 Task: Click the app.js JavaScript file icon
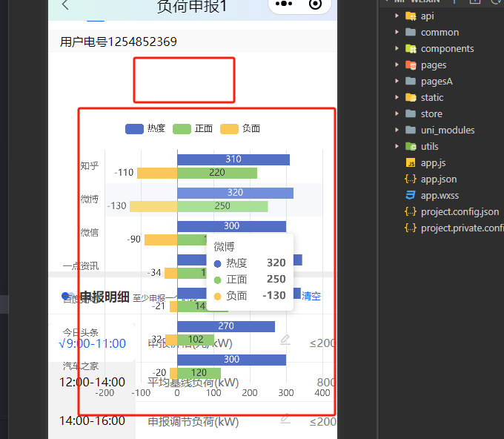tap(411, 163)
